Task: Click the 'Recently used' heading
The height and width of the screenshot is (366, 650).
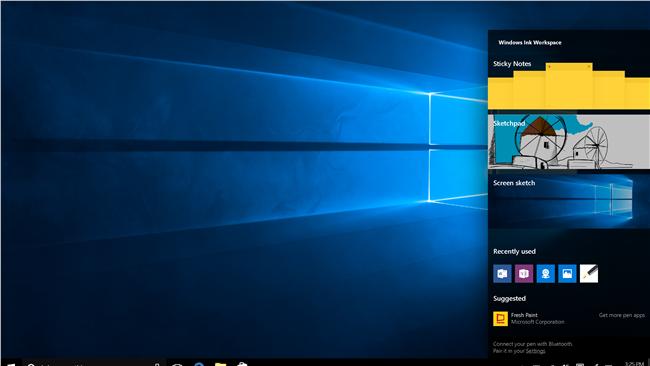Action: [514, 252]
